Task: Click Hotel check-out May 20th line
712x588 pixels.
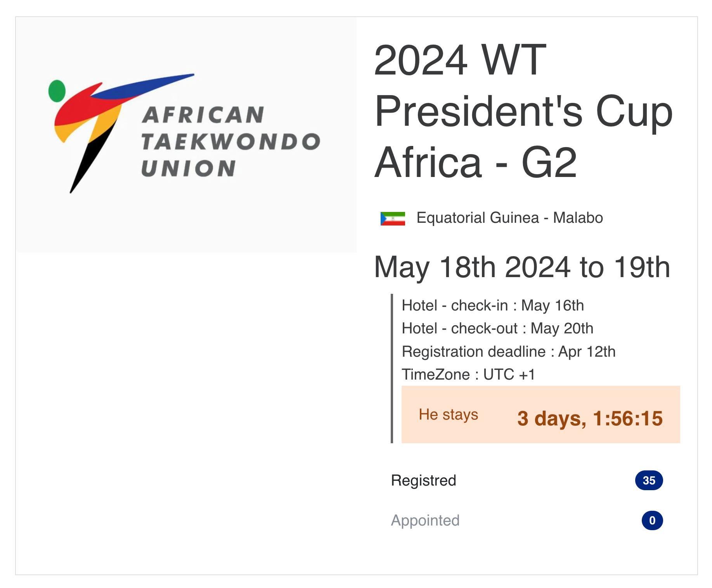Action: [497, 328]
